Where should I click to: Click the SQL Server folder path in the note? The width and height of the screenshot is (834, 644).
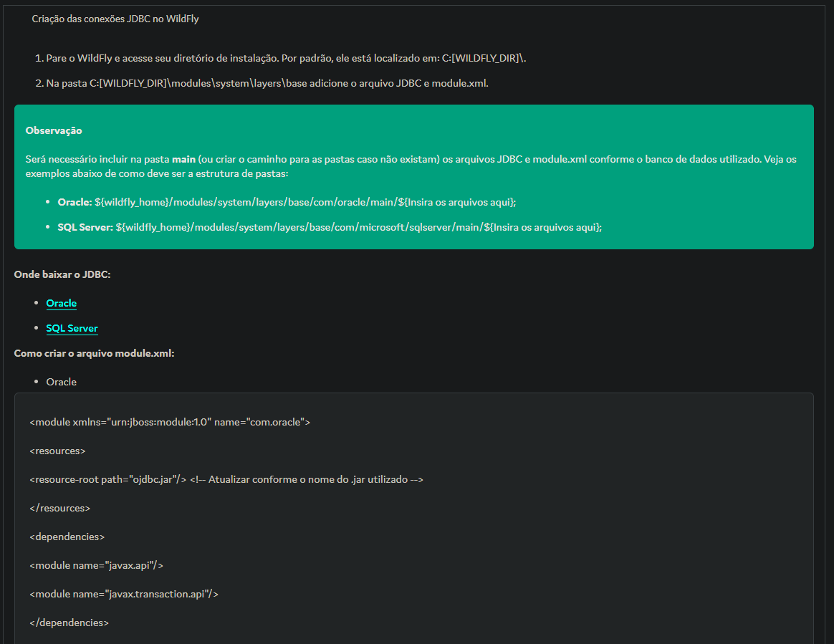coord(358,227)
